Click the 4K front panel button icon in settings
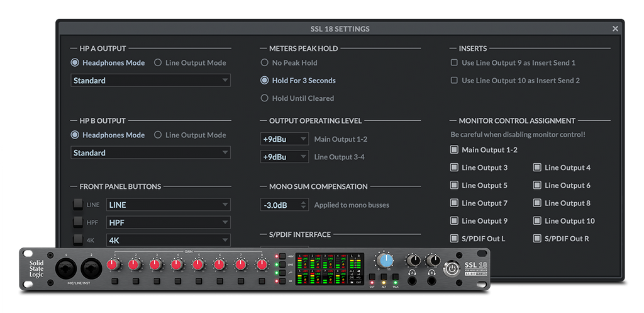 (78, 240)
